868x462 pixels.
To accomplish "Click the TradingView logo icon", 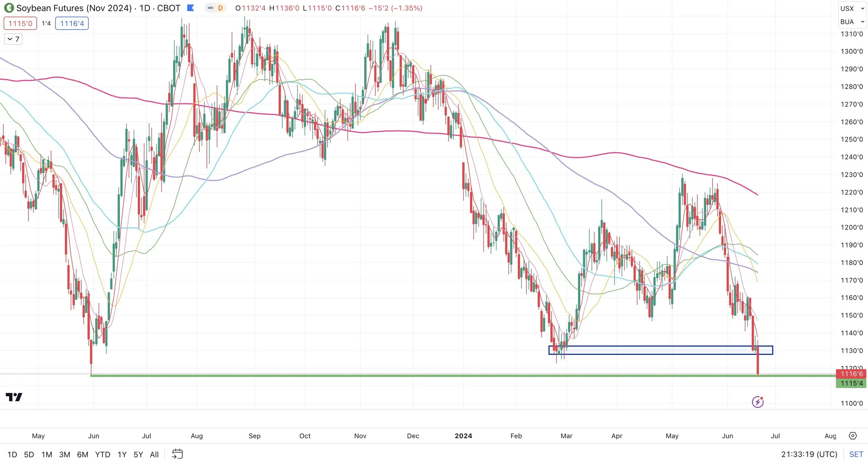I will (14, 397).
